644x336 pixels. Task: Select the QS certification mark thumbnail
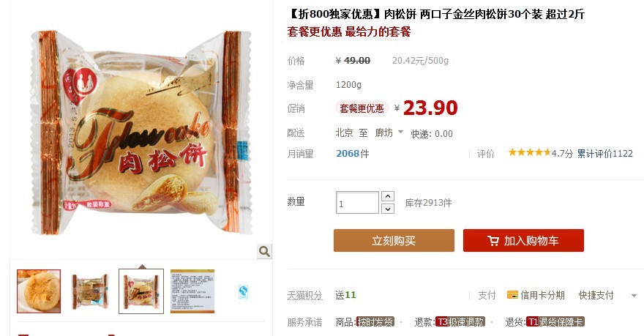(243, 291)
